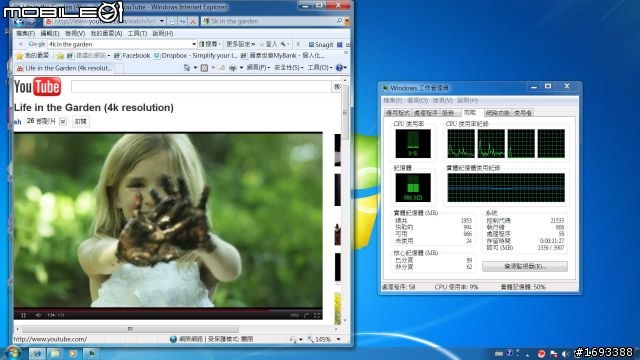Viewport: 640px width, 360px height.
Task: Open the IE 我的最愛(A) menu
Action: pos(106,33)
